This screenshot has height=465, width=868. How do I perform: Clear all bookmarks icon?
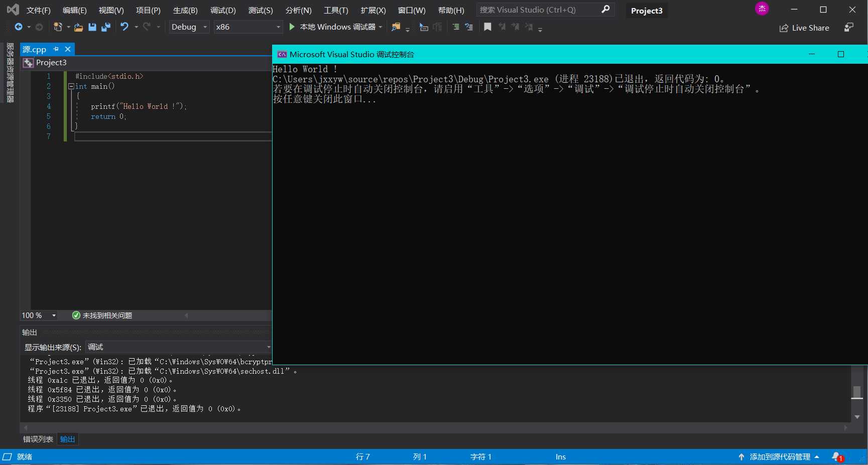tap(529, 27)
